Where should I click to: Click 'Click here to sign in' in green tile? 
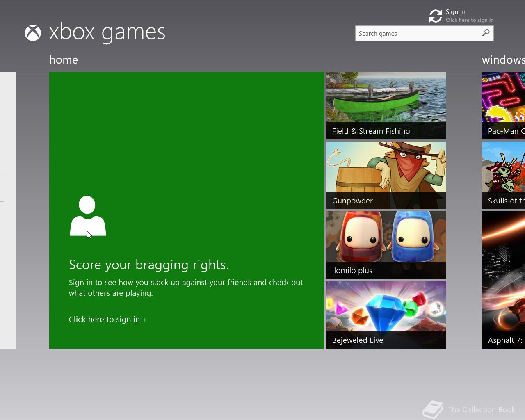point(104,319)
